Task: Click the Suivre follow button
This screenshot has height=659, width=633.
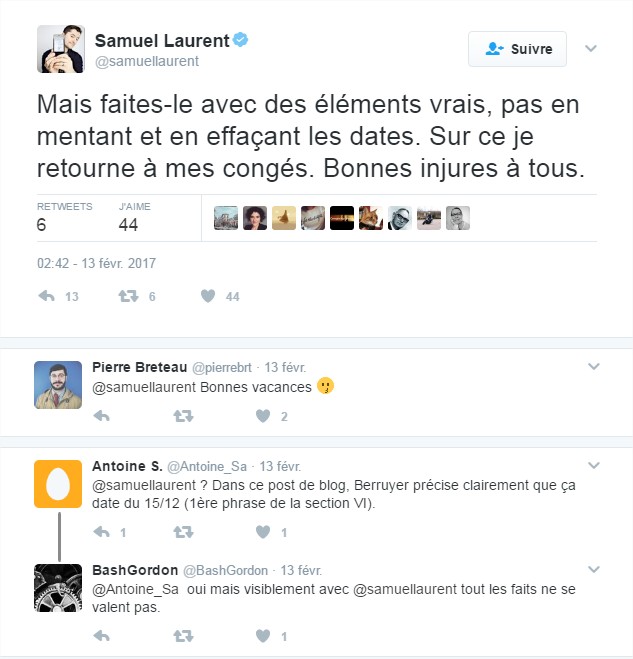Action: (517, 49)
